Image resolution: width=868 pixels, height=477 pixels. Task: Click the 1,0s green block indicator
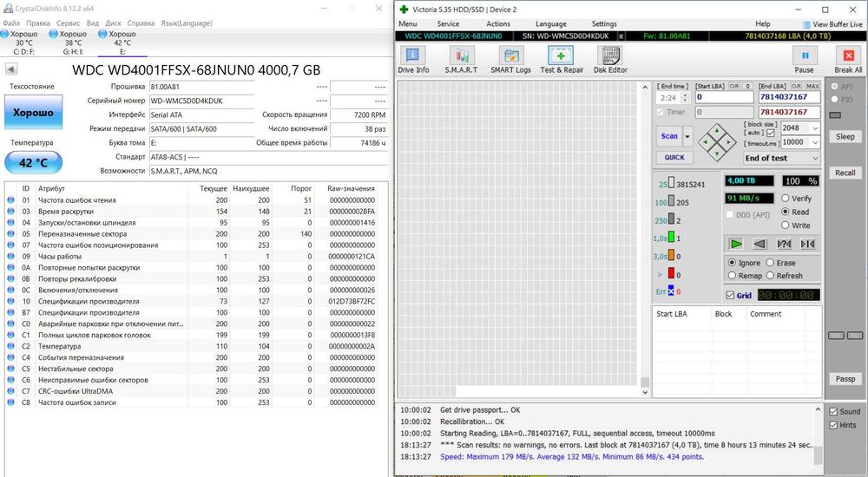click(x=671, y=238)
